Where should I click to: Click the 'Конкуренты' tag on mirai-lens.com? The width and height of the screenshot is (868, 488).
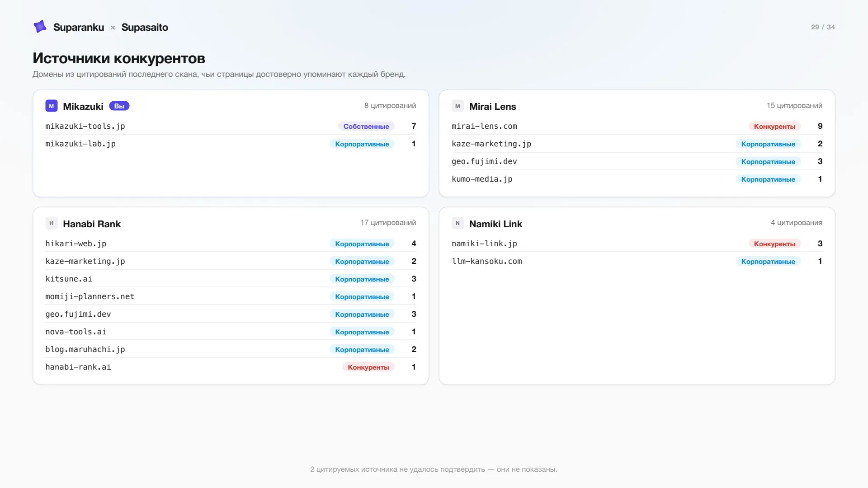[774, 127]
